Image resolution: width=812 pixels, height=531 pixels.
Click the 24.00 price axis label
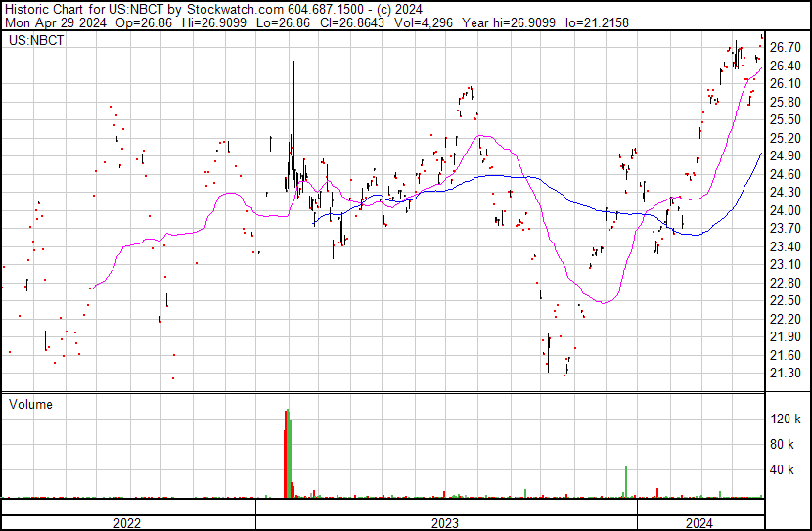tap(785, 210)
